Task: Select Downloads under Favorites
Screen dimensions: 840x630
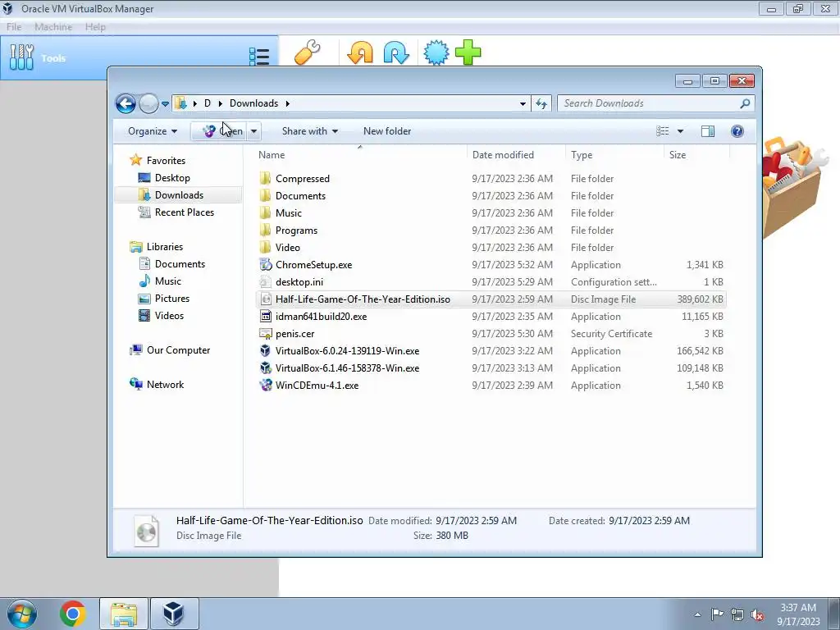Action: click(179, 195)
